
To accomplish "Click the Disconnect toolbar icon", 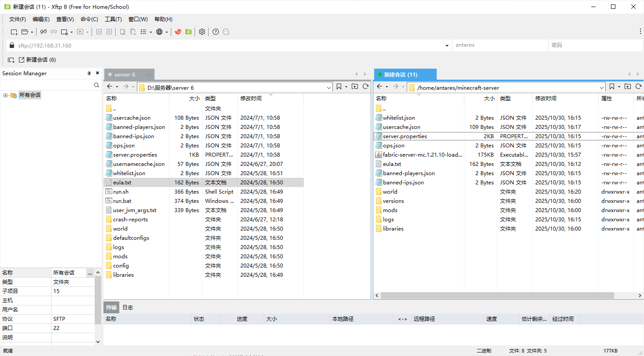I will [43, 32].
